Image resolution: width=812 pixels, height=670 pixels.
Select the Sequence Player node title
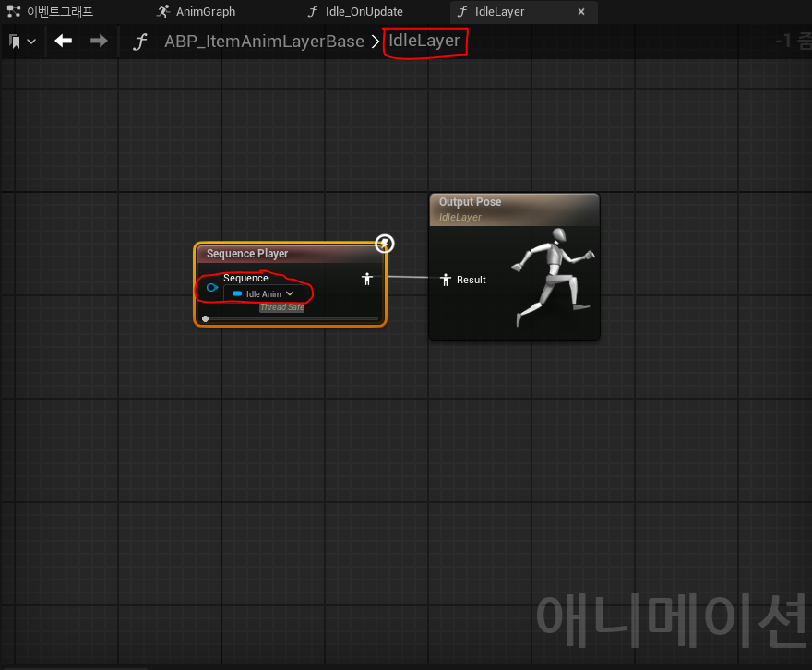pos(247,254)
